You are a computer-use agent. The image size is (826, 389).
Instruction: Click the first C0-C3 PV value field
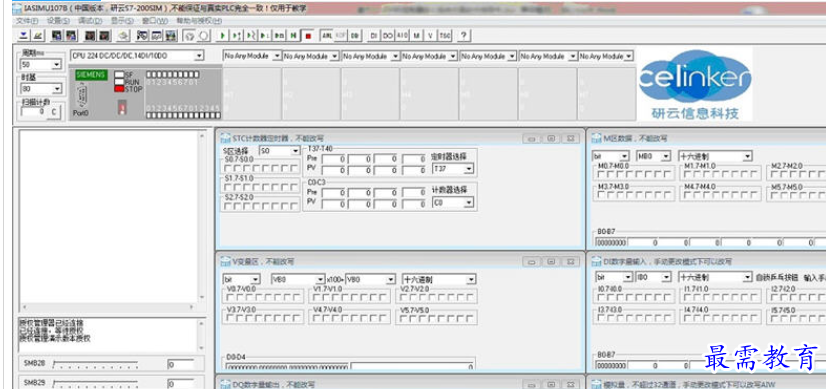(334, 204)
